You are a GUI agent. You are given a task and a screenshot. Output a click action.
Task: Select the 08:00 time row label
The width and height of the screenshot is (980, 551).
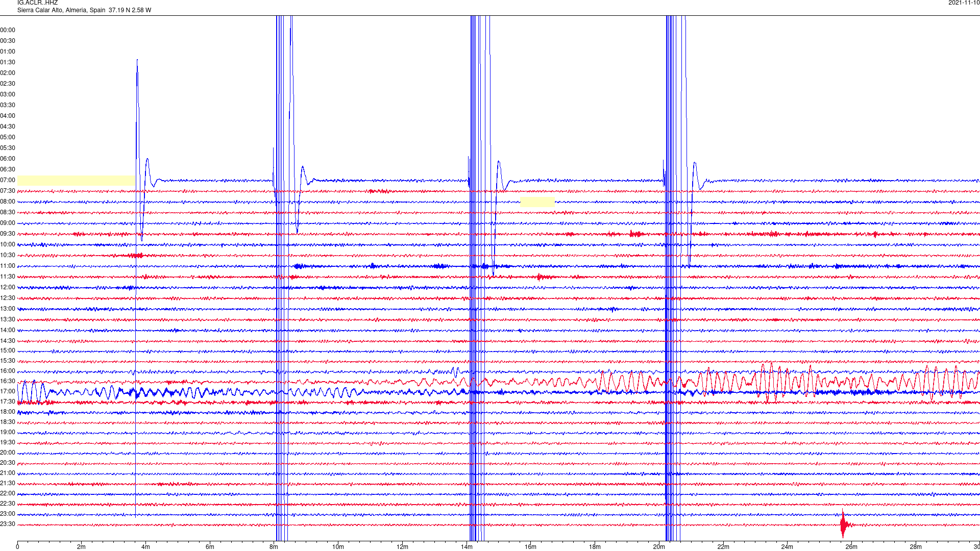8,202
